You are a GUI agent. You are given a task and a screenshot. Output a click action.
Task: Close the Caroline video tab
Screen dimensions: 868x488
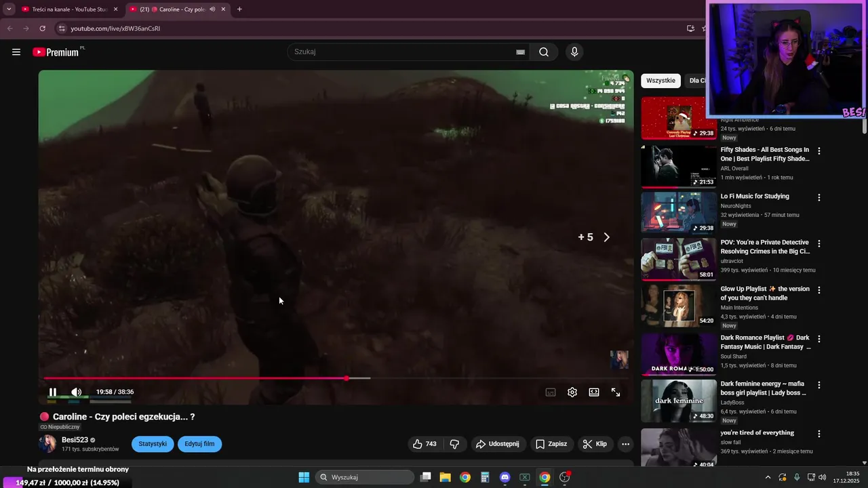(x=223, y=9)
